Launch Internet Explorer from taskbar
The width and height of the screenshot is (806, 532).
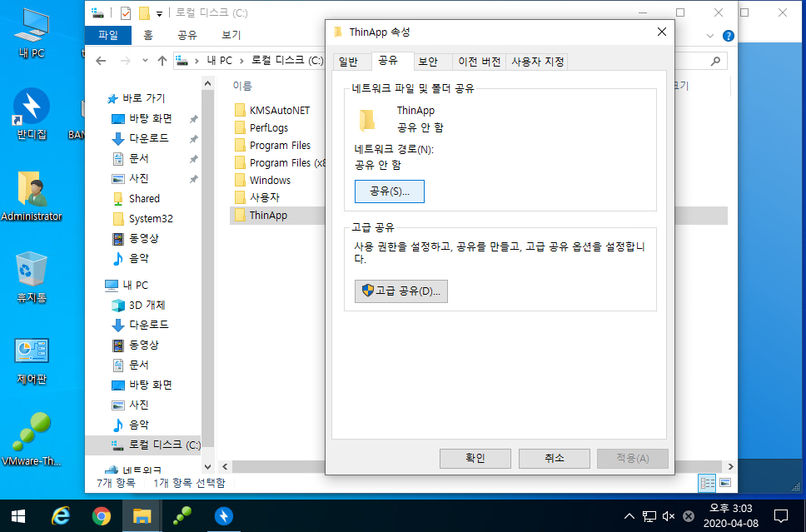click(x=61, y=516)
